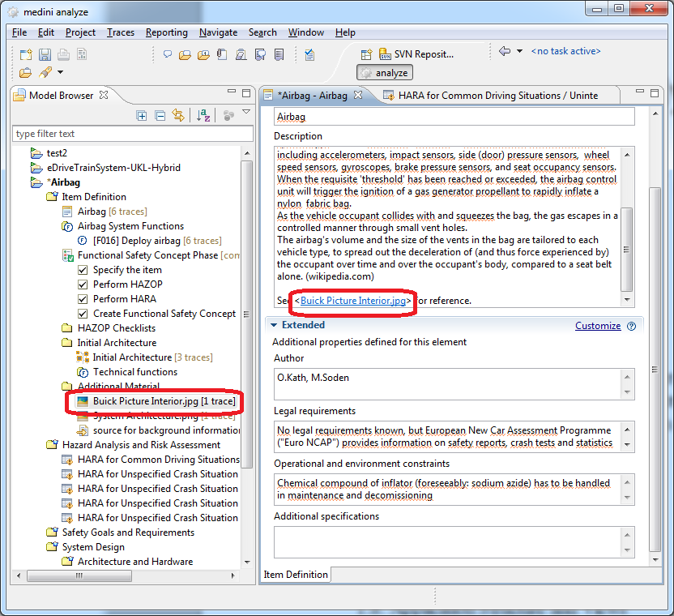
Task: Click the help icon beside Customize
Action: click(x=631, y=326)
